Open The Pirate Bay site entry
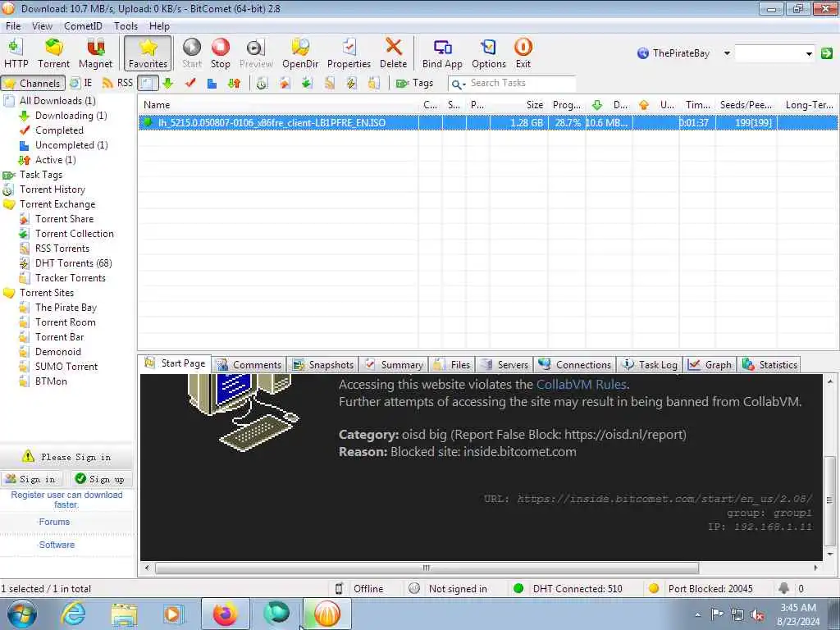 (x=66, y=308)
